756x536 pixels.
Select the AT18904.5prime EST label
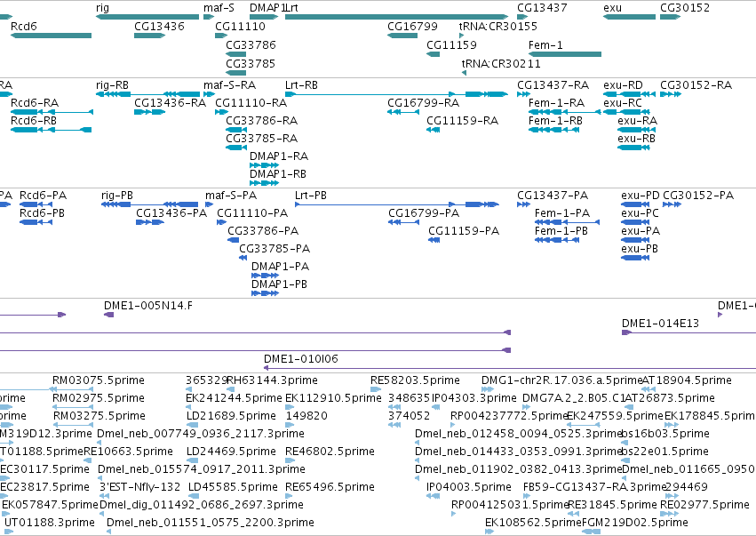click(687, 380)
